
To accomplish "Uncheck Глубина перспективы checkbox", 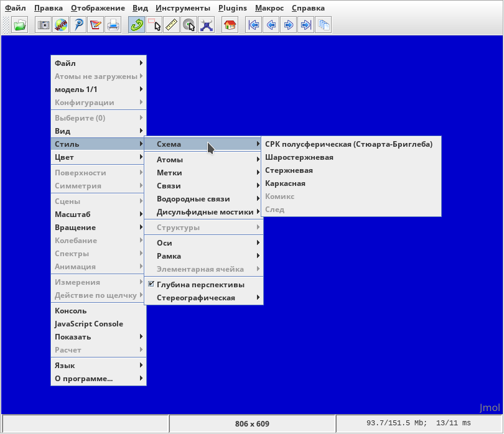I will point(151,284).
